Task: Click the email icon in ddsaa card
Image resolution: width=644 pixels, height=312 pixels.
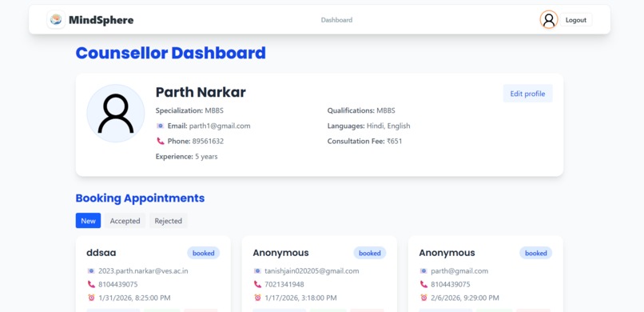Action: (x=91, y=271)
